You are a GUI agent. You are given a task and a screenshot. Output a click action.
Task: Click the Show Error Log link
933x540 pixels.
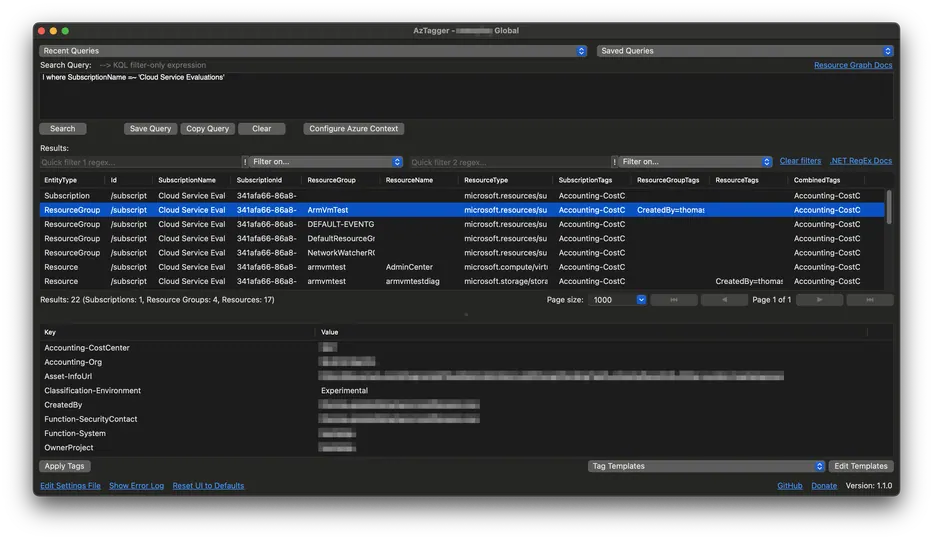pos(136,486)
